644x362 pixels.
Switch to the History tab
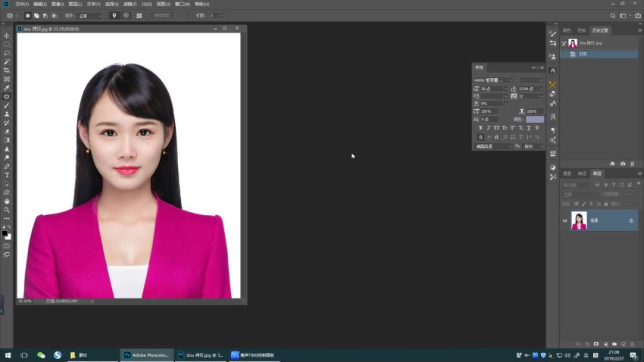(x=600, y=30)
